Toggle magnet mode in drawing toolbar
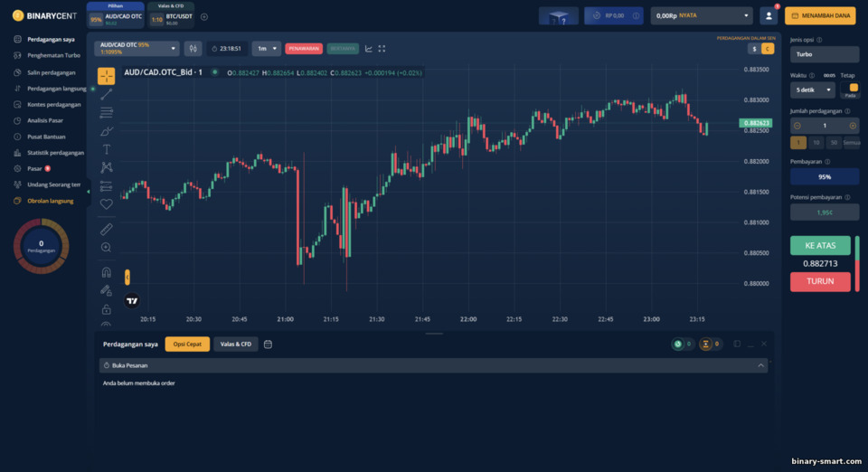 coord(107,272)
